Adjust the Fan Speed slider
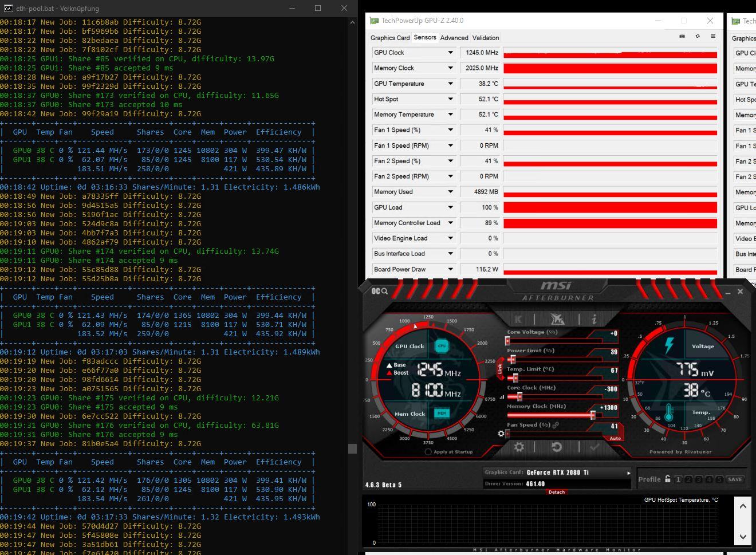 [x=554, y=434]
